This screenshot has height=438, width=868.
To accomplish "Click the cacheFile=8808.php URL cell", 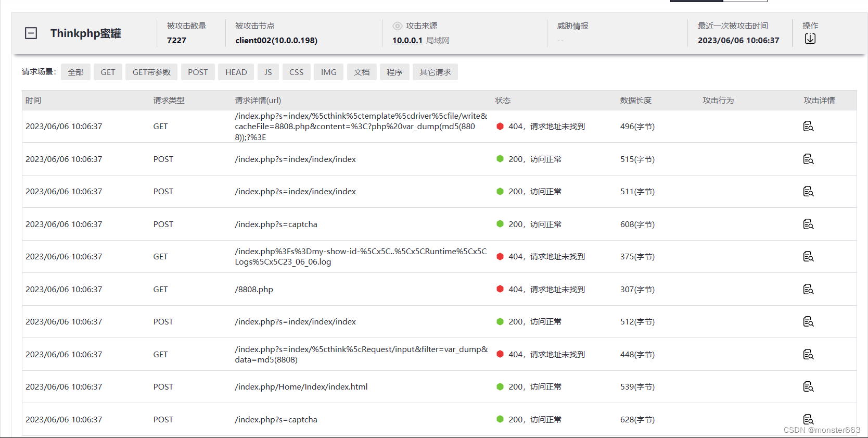I will click(361, 126).
